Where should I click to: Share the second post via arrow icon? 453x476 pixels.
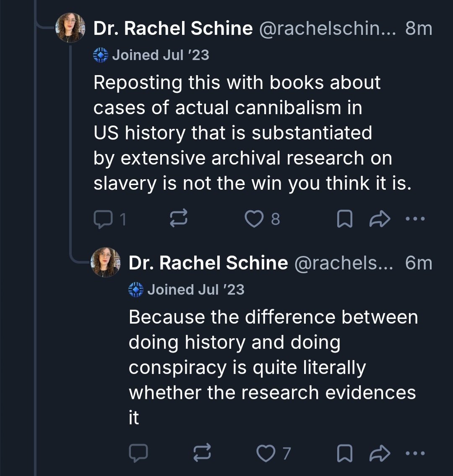point(380,453)
